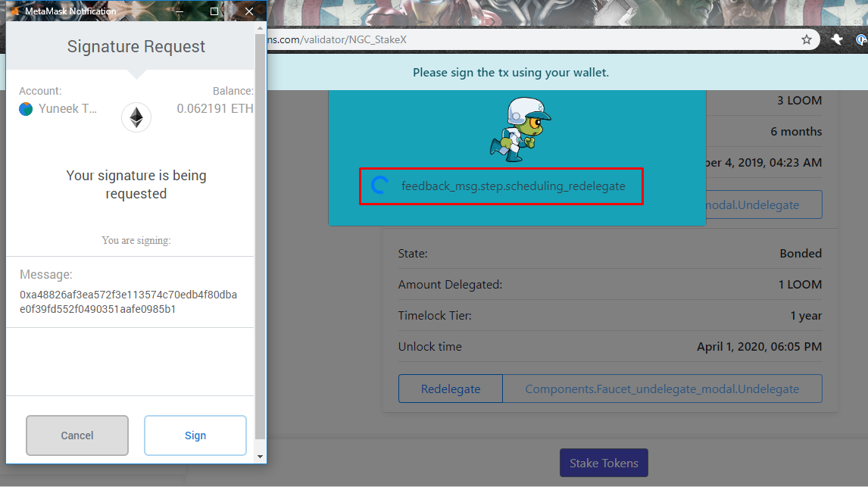Click the 6 months value
This screenshot has height=487, width=868.
pyautogui.click(x=796, y=132)
